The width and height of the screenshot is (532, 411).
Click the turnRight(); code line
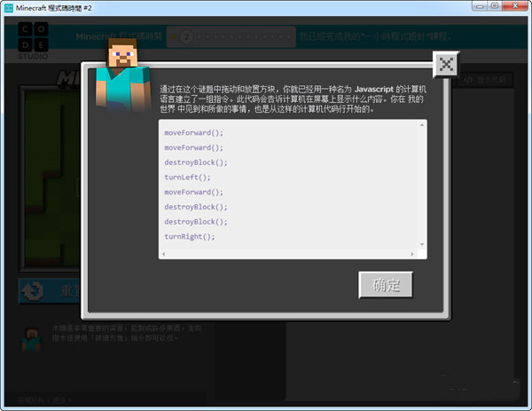point(189,237)
